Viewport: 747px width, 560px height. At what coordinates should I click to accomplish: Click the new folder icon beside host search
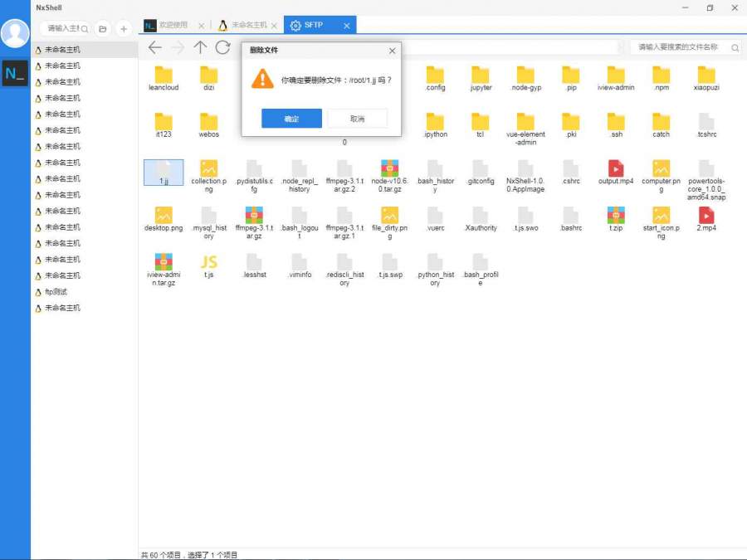pyautogui.click(x=103, y=29)
